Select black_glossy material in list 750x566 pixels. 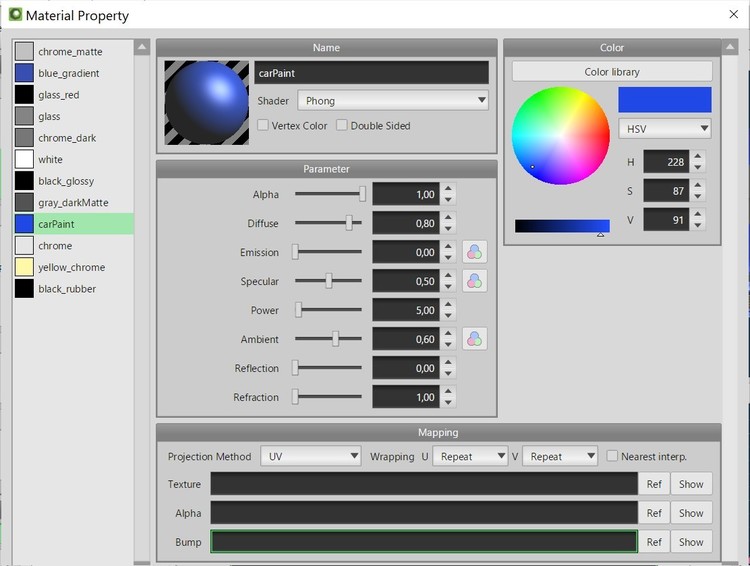tap(74, 181)
